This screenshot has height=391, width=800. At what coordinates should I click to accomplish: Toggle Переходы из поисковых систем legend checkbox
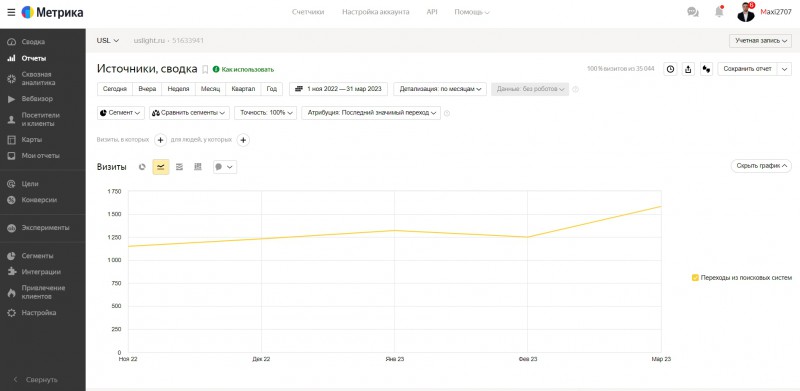pyautogui.click(x=695, y=278)
